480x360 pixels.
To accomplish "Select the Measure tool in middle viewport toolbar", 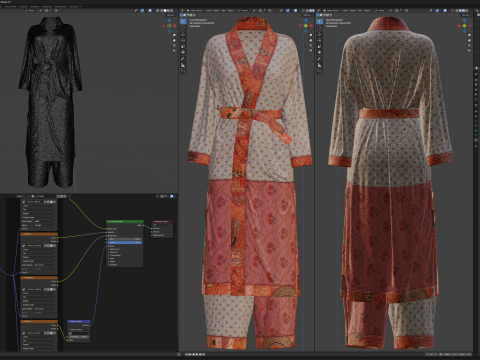I will coord(183,65).
